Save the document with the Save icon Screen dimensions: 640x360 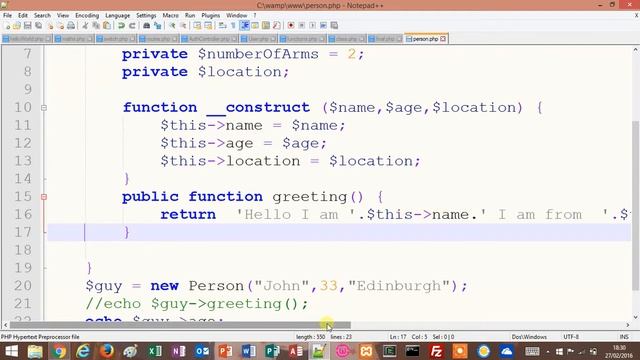[27, 25]
